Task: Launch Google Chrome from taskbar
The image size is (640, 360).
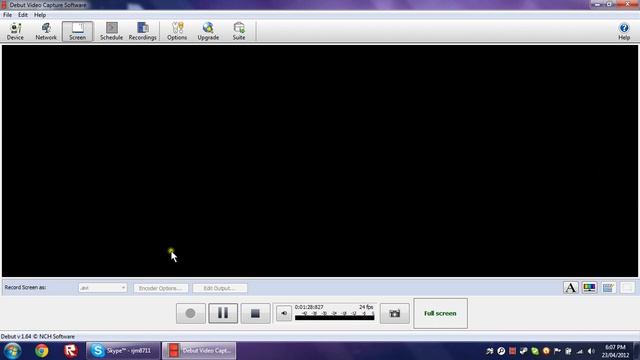Action: click(41, 351)
